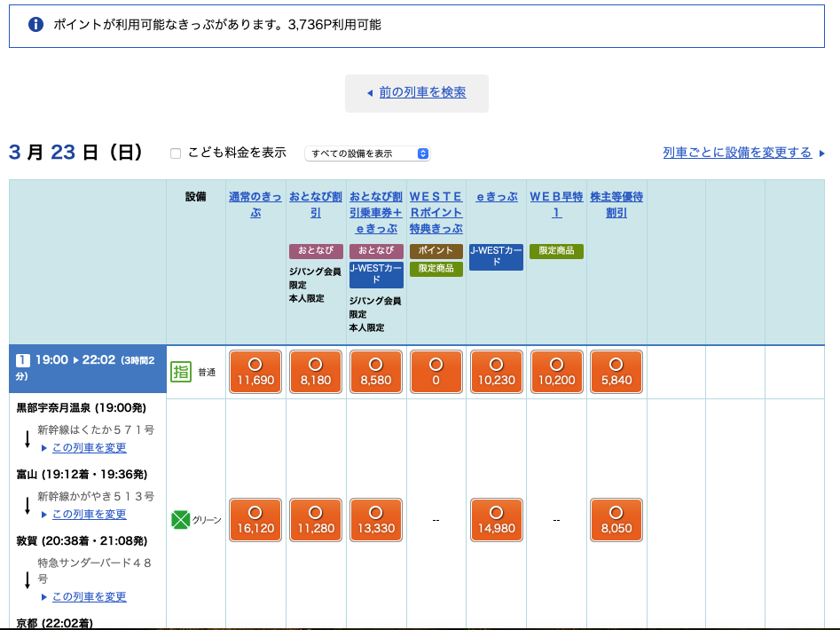Click the number 1 route badge icon
This screenshot has width=840, height=630.
click(24, 360)
